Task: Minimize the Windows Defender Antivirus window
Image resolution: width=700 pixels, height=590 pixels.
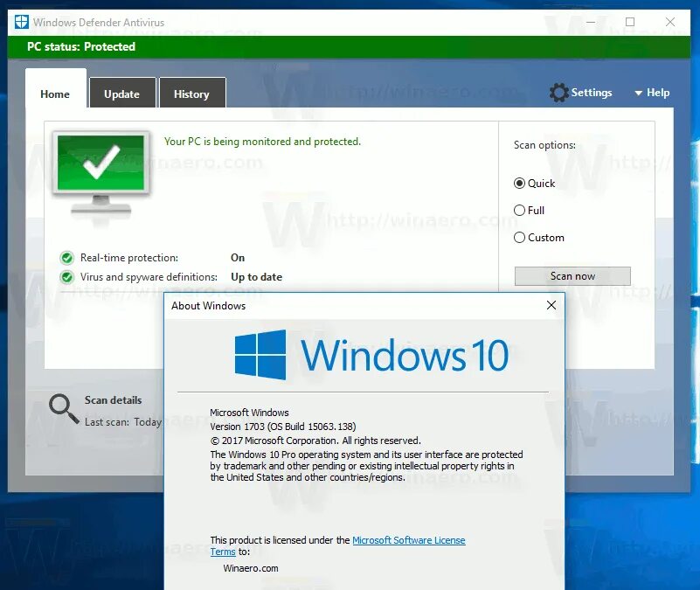Action: (x=591, y=22)
